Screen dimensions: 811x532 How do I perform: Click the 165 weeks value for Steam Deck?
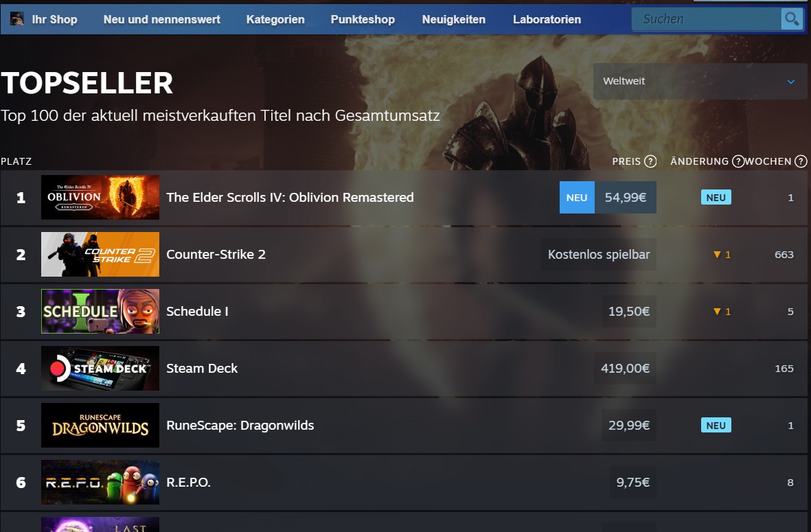[x=784, y=368]
